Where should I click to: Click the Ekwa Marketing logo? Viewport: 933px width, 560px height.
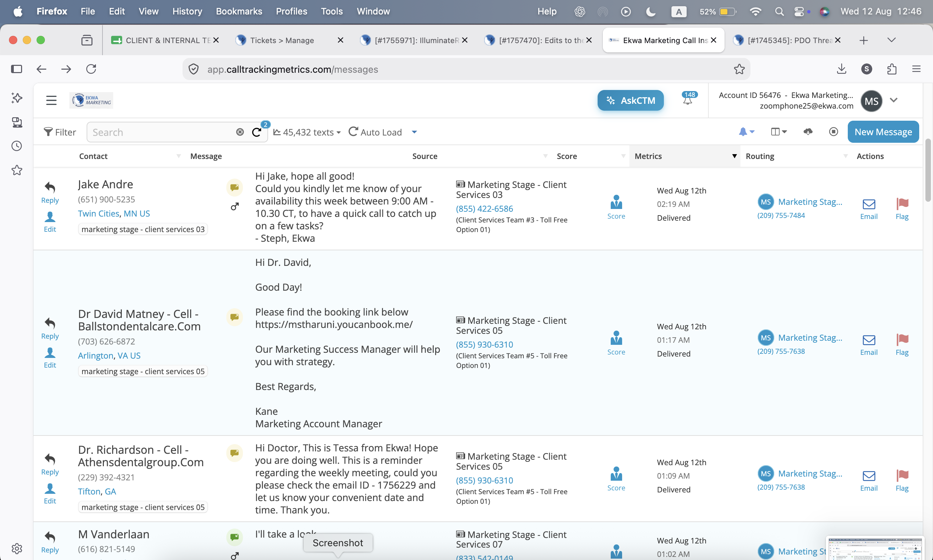click(x=91, y=100)
